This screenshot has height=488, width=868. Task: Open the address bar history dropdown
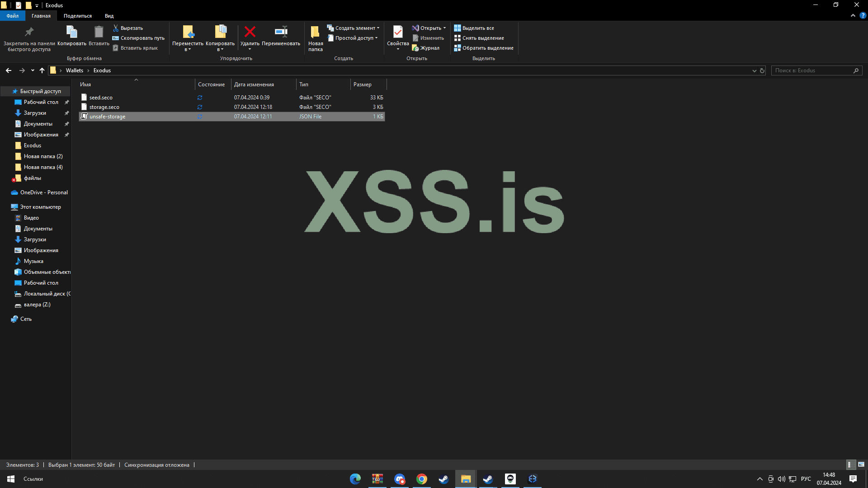754,70
